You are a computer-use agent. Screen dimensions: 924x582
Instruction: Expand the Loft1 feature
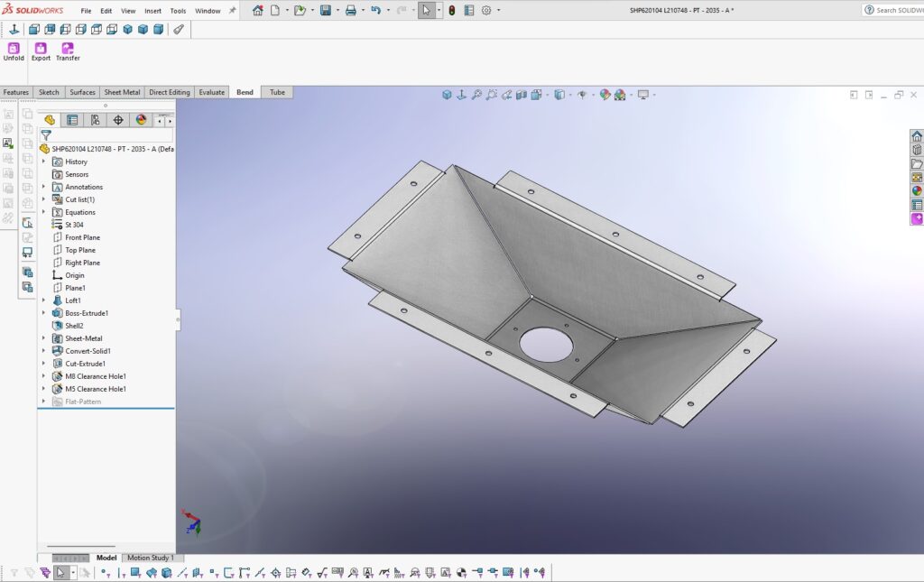tap(43, 300)
